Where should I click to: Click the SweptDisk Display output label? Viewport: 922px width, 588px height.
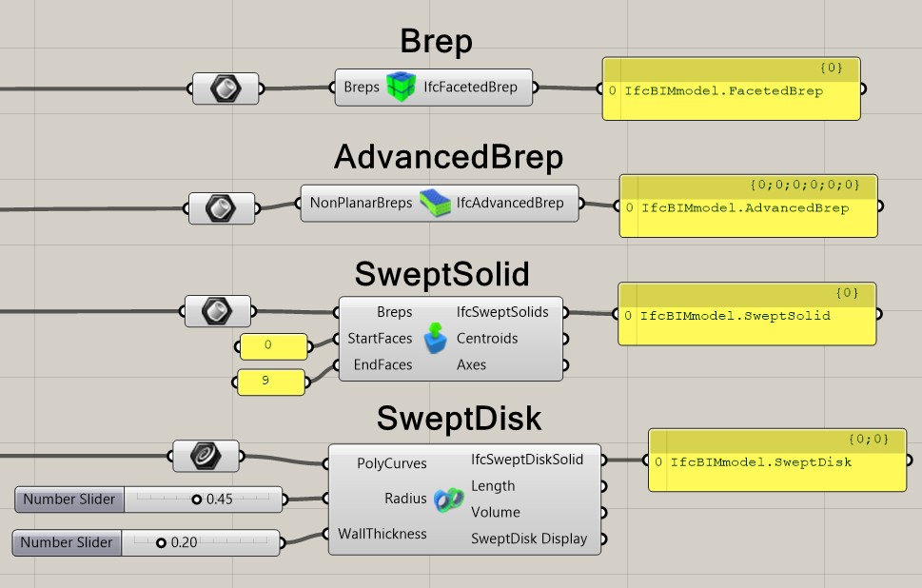pyautogui.click(x=529, y=539)
